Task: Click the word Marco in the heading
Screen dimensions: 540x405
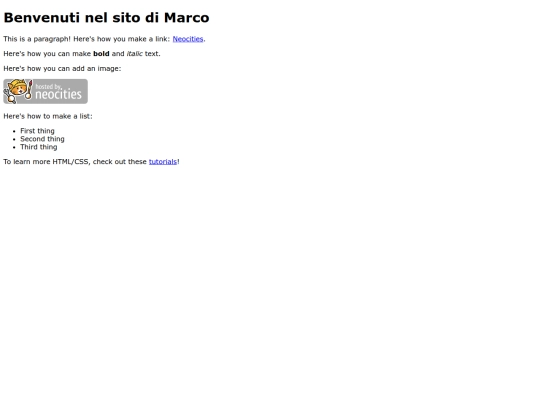Action: pos(187,18)
